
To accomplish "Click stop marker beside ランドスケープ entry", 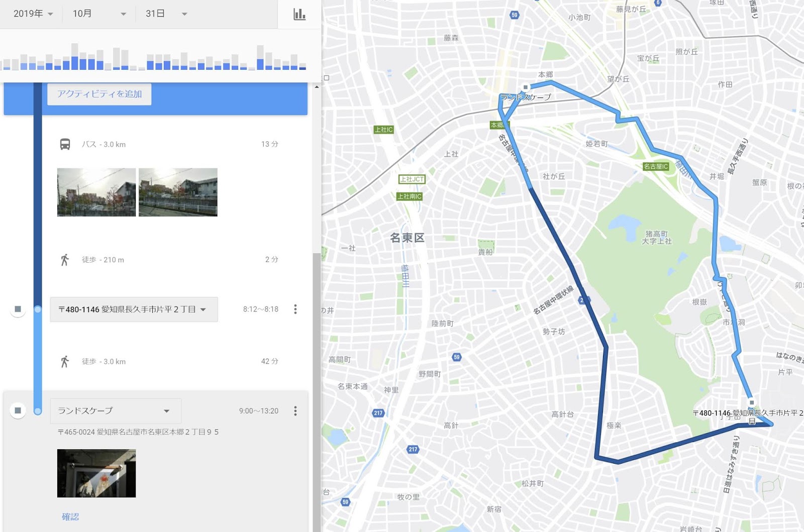I will pos(18,410).
